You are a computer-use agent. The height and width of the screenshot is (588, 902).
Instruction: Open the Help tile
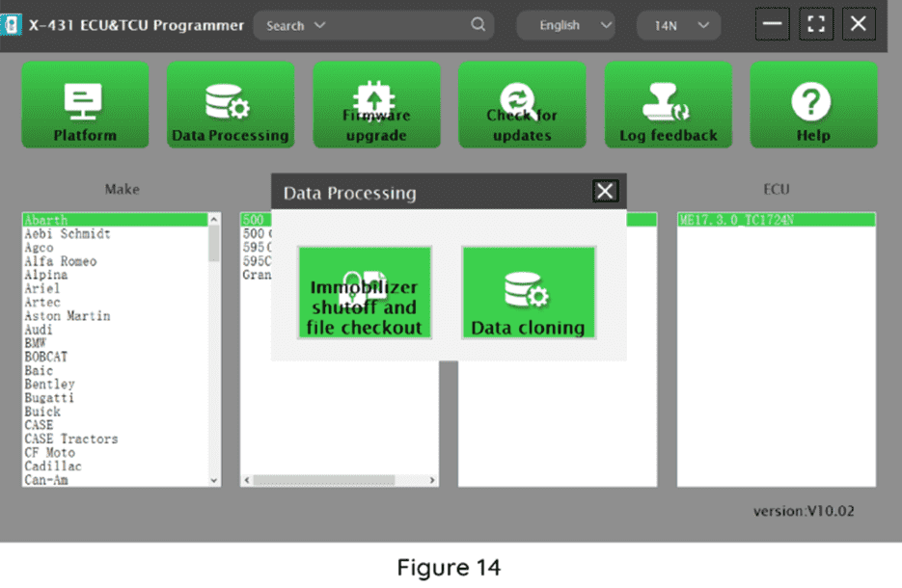(814, 105)
